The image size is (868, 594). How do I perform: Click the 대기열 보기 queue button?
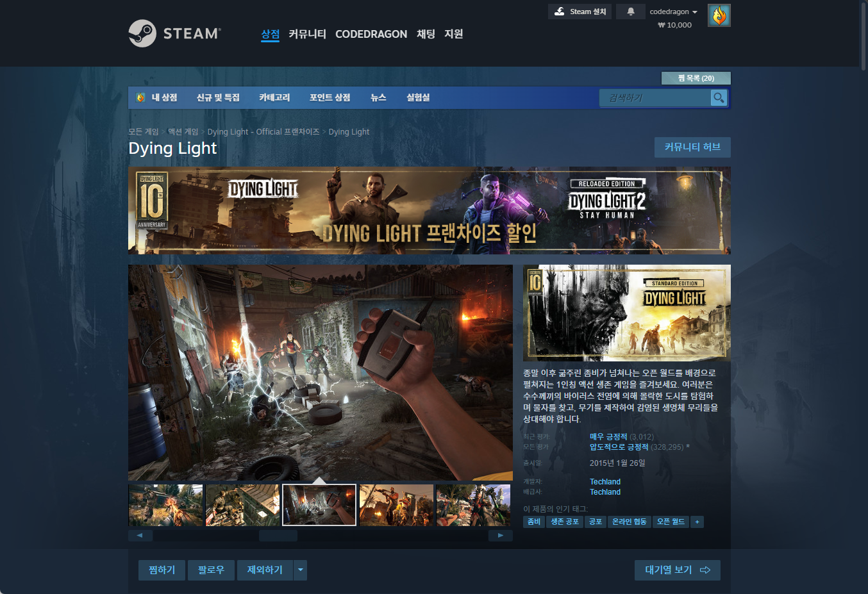678,570
